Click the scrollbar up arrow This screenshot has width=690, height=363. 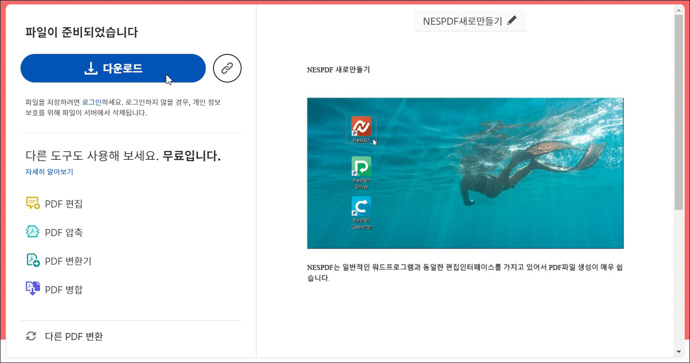(x=679, y=10)
